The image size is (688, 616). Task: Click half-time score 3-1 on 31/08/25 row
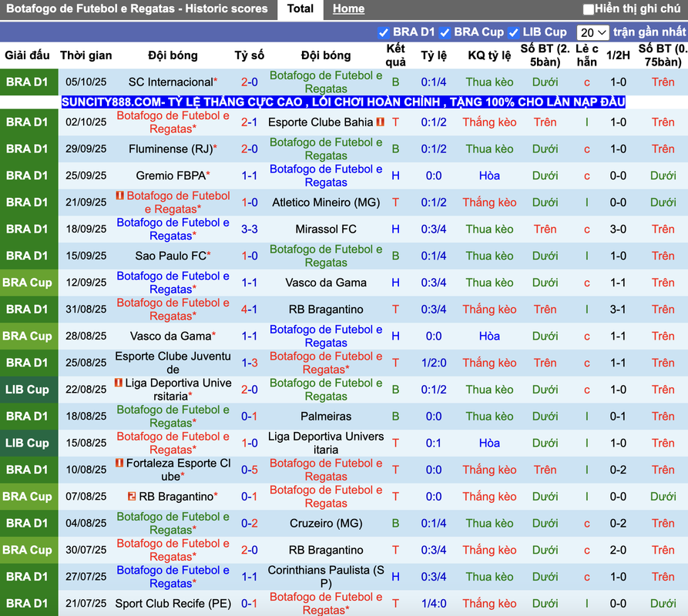click(x=618, y=310)
